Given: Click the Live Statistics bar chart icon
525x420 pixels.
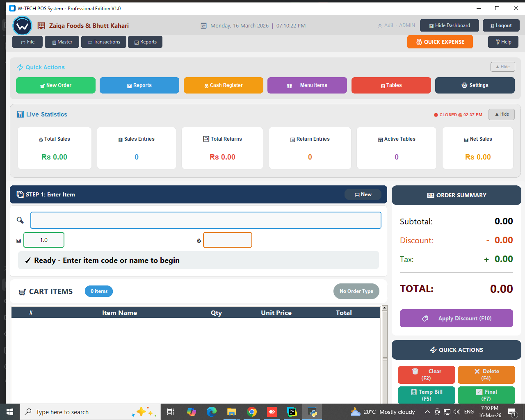Looking at the screenshot, I should (x=20, y=114).
